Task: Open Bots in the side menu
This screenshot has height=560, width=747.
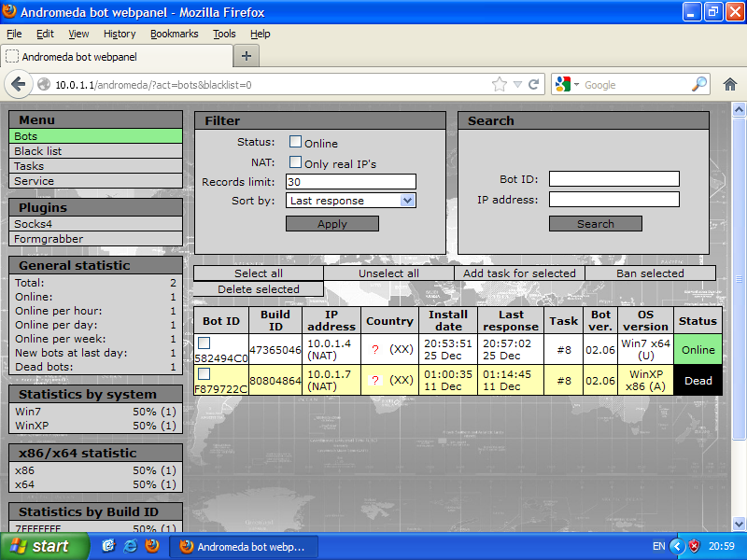Action: [x=96, y=136]
